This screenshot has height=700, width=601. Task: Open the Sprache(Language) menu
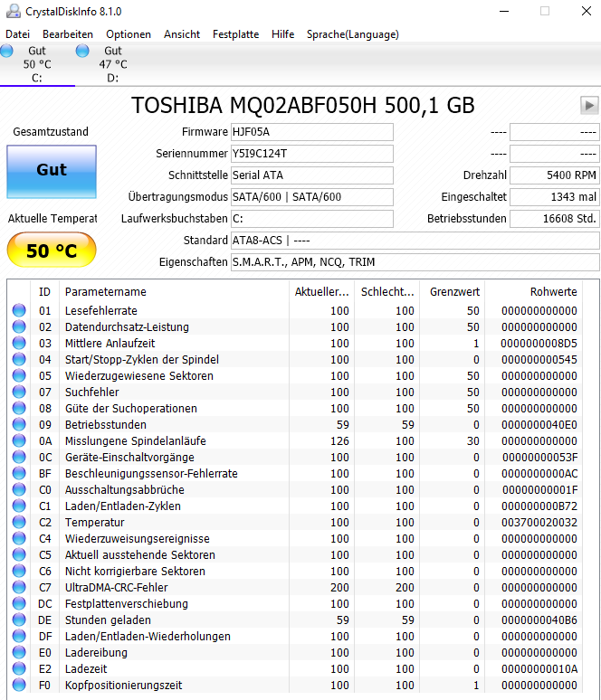353,34
